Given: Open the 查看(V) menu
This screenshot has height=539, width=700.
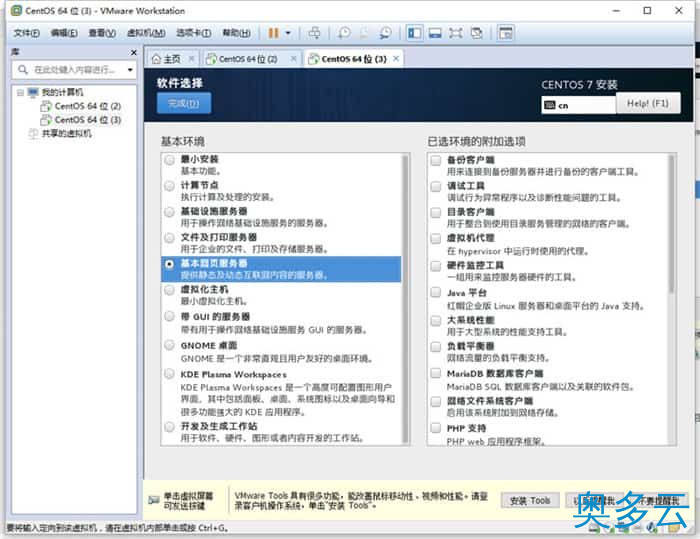Looking at the screenshot, I should [x=102, y=33].
